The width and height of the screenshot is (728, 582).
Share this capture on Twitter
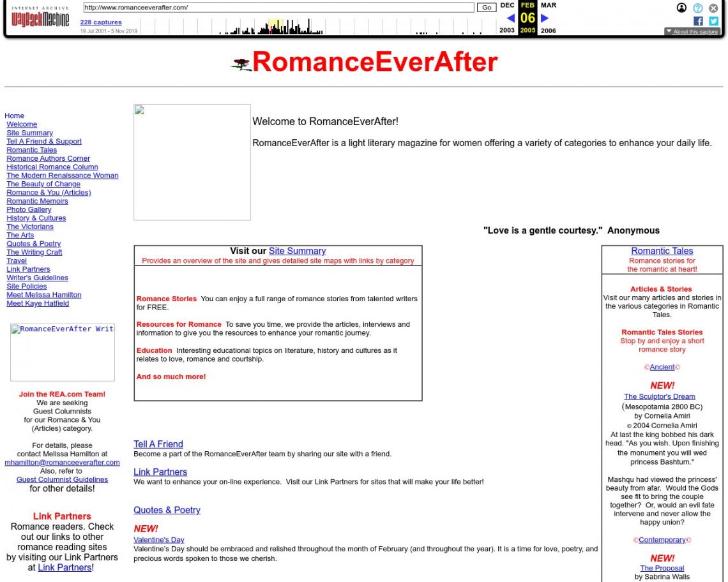tap(713, 21)
